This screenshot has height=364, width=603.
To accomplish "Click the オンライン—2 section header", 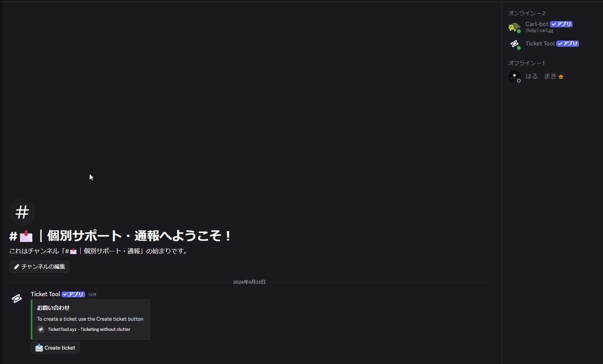I will (527, 13).
